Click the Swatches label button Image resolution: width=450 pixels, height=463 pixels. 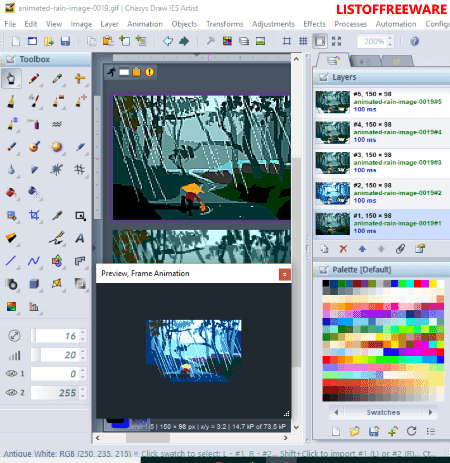[x=383, y=412]
